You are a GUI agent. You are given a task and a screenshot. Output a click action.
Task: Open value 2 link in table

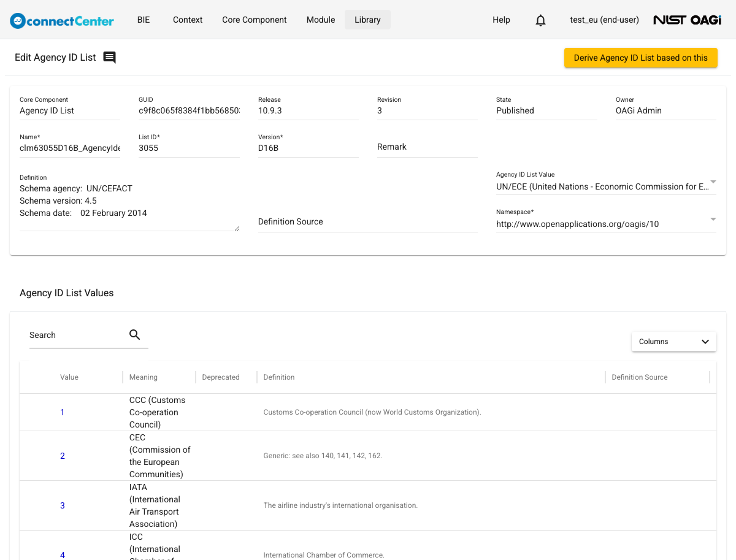pyautogui.click(x=63, y=456)
